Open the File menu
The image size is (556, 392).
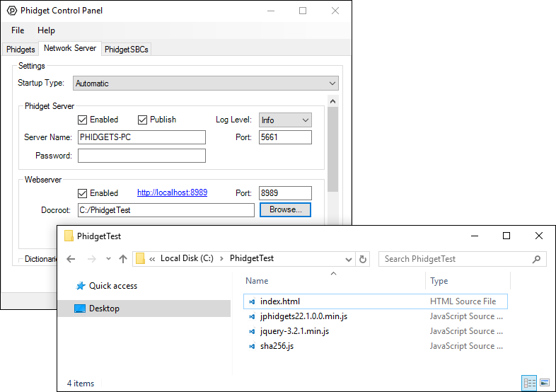[x=18, y=30]
